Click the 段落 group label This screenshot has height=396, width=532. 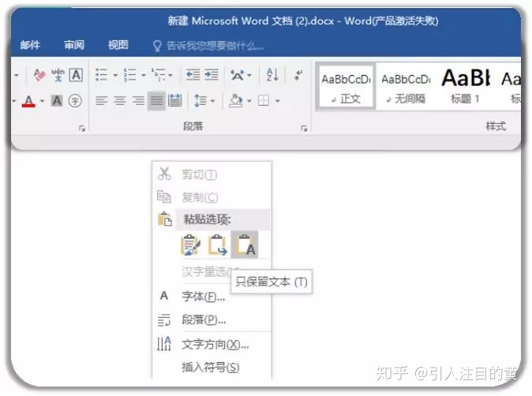coord(193,126)
